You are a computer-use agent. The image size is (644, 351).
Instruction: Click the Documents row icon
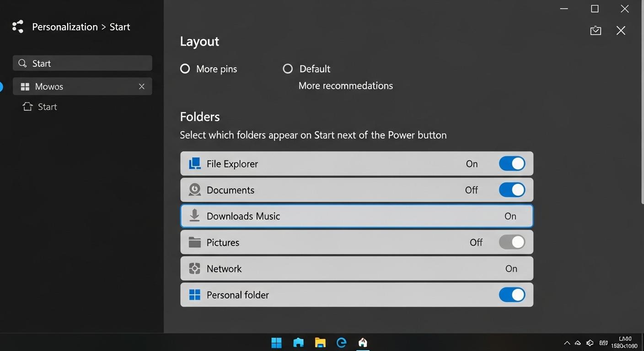pyautogui.click(x=194, y=189)
